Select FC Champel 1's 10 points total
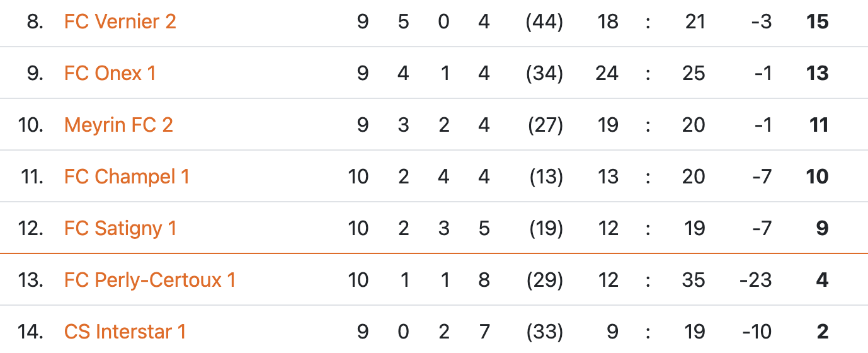This screenshot has height=353, width=868. (x=817, y=177)
